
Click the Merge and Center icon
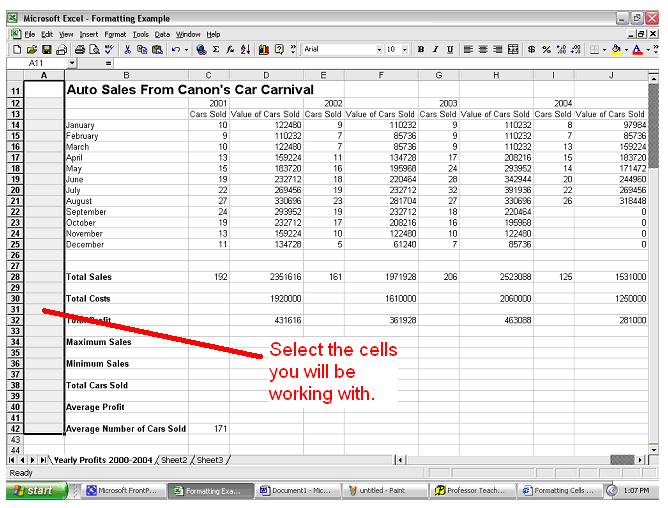512,49
